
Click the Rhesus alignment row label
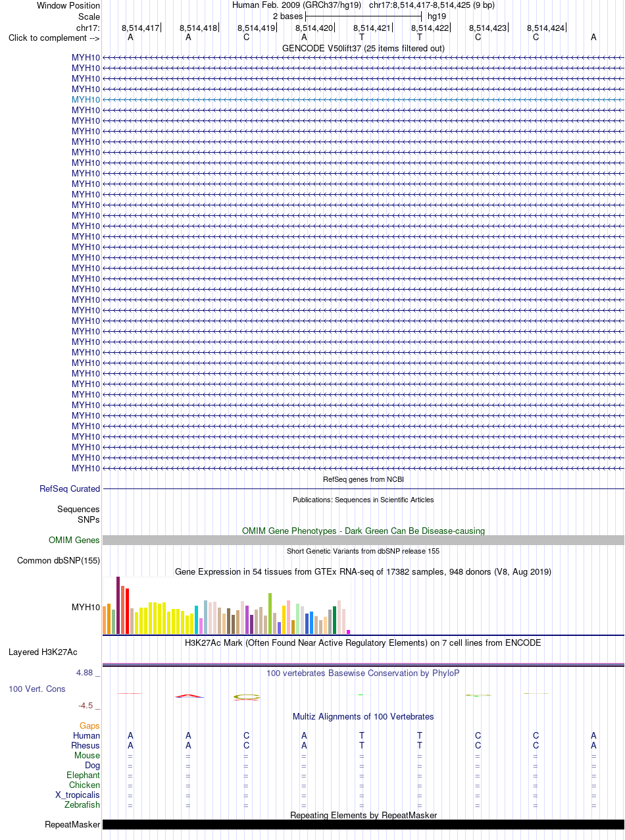86,746
